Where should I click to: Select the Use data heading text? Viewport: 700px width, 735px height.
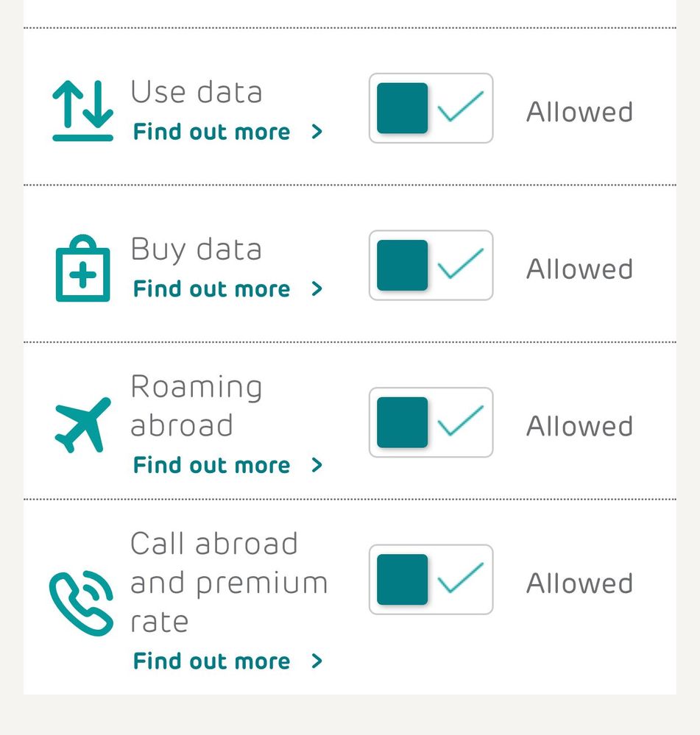click(x=197, y=93)
